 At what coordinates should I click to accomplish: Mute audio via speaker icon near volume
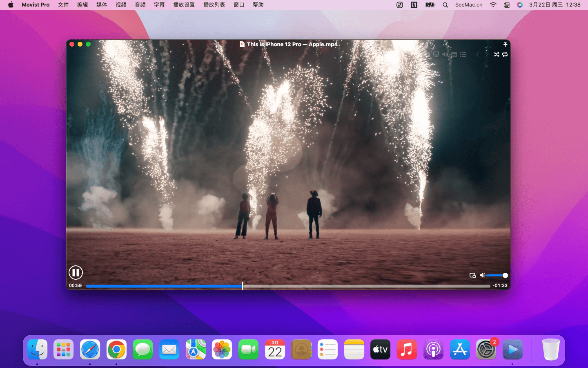point(482,276)
